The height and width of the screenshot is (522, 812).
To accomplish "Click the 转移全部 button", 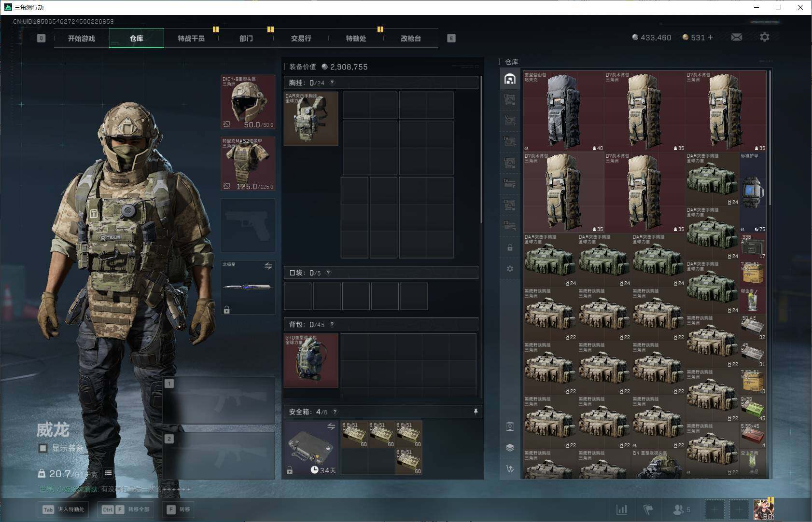I will [x=126, y=509].
